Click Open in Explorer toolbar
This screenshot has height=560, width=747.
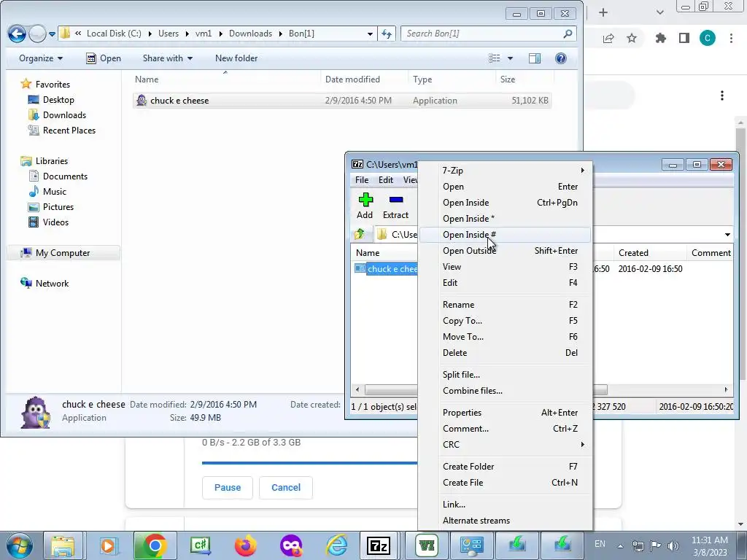coord(104,58)
